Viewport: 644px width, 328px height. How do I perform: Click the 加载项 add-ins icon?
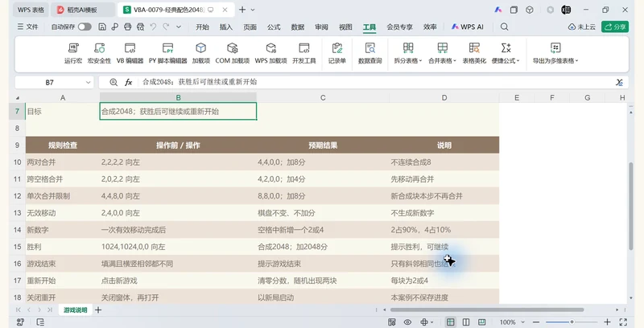[x=200, y=48]
